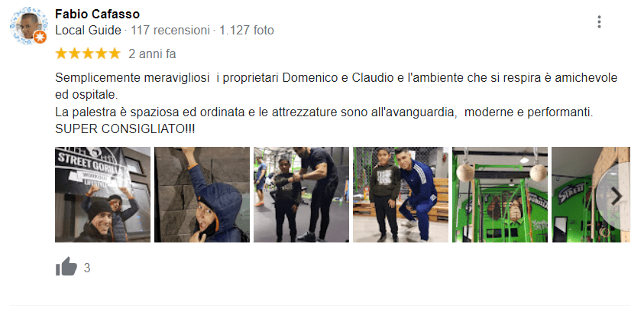Click the orange Local Guide badge

pos(40,37)
